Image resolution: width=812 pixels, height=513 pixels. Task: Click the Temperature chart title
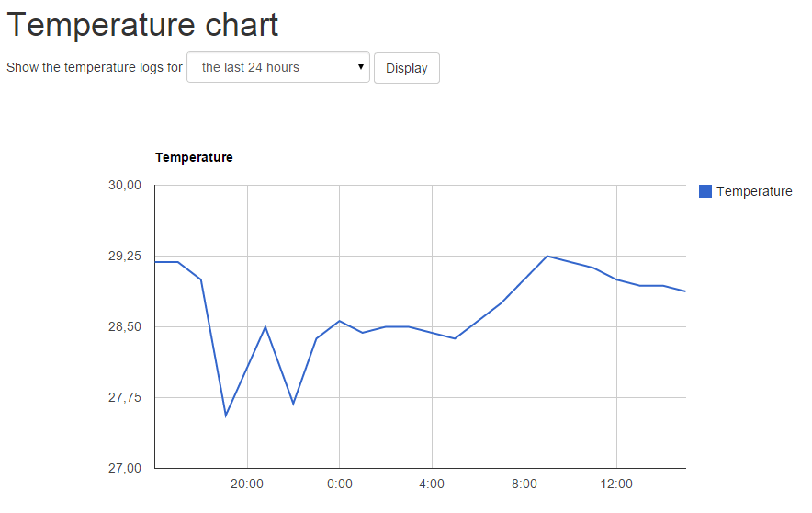(194, 157)
